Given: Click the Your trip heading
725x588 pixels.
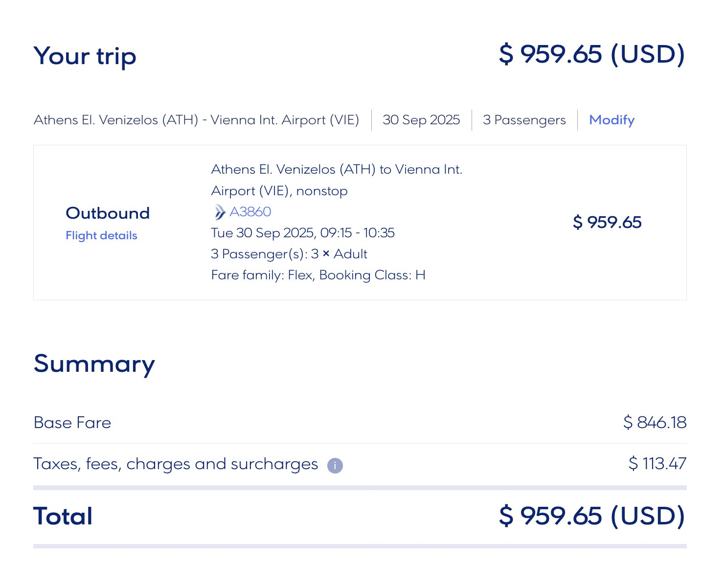Looking at the screenshot, I should [x=85, y=56].
